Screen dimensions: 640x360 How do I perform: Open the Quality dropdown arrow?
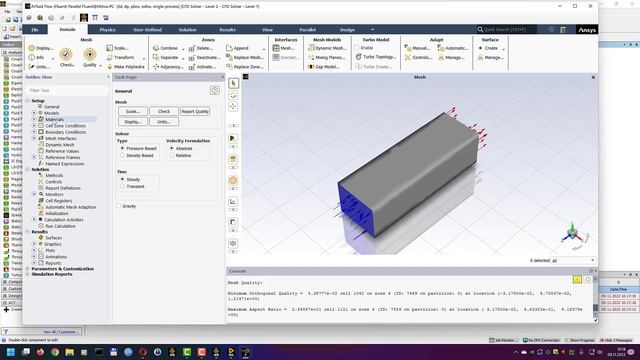(x=100, y=65)
